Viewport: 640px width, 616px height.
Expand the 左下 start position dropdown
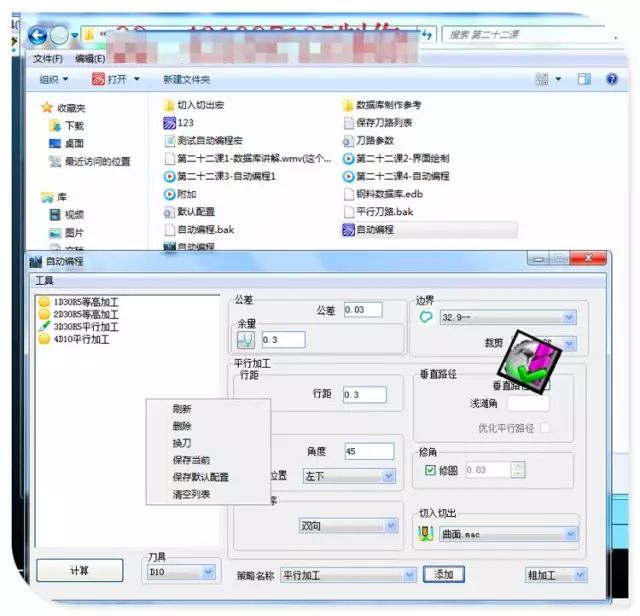(x=388, y=476)
